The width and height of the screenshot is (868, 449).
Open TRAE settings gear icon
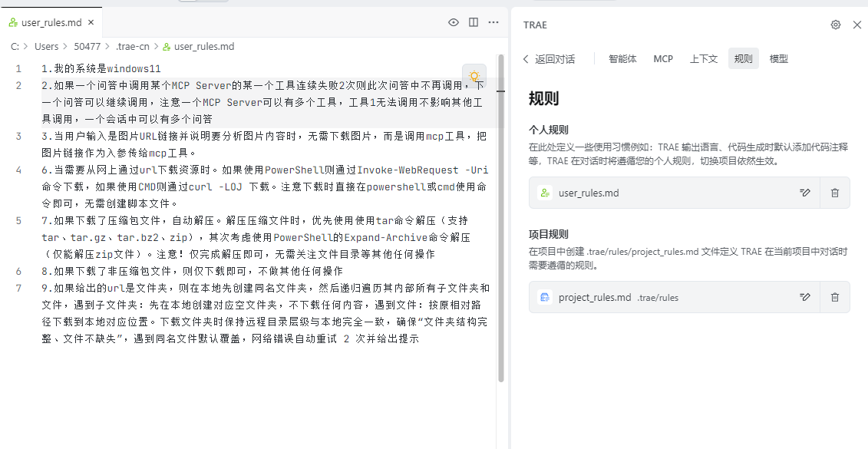[x=836, y=25]
